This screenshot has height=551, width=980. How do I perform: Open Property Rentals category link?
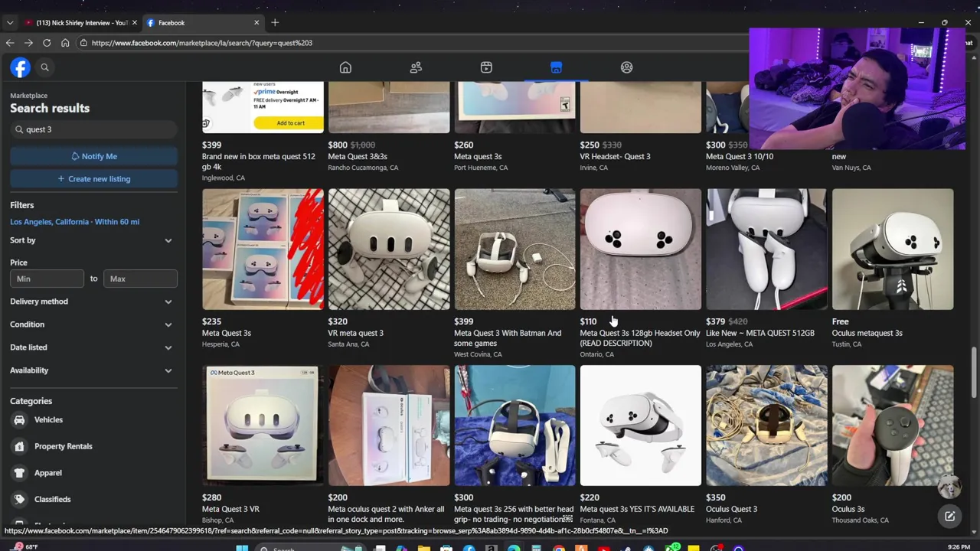(x=63, y=446)
